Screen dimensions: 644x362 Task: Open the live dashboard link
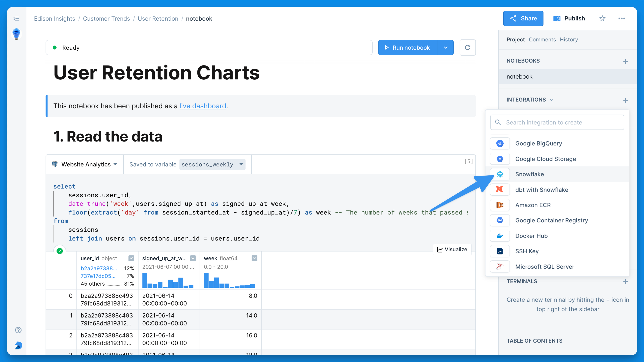click(x=203, y=106)
